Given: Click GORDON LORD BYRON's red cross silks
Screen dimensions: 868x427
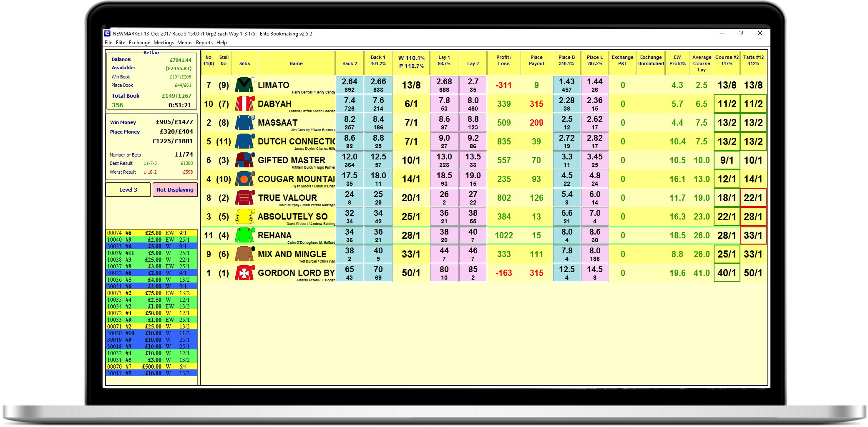Looking at the screenshot, I should 244,273.
